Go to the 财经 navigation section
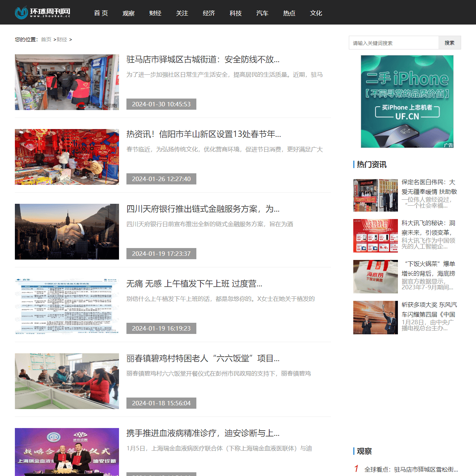 [x=155, y=13]
